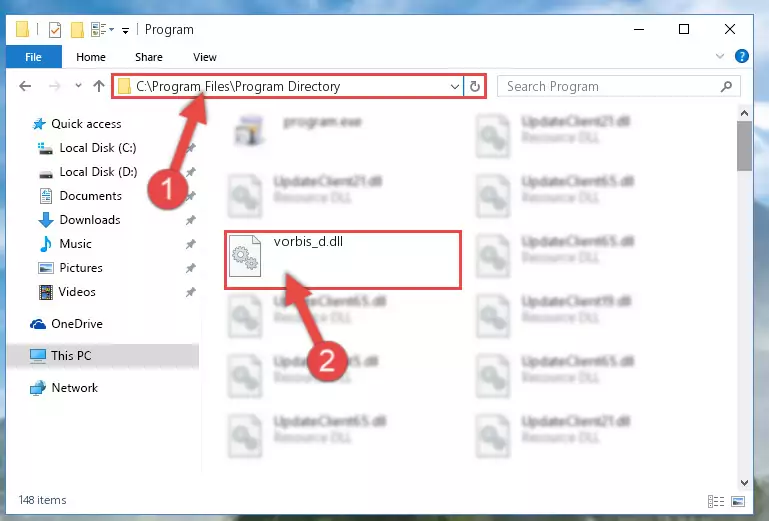This screenshot has width=769, height=521.
Task: Click the search magnifier icon
Action: pyautogui.click(x=726, y=86)
